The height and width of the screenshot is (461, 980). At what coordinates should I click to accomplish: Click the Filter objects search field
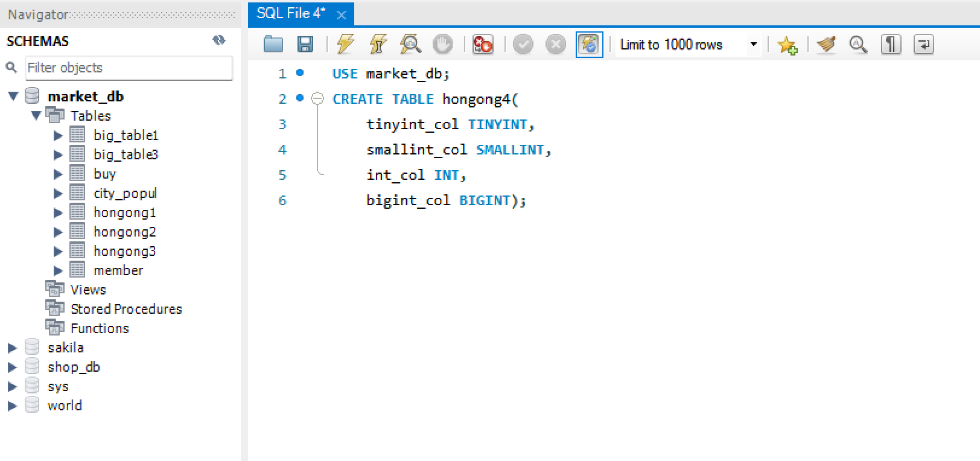129,68
